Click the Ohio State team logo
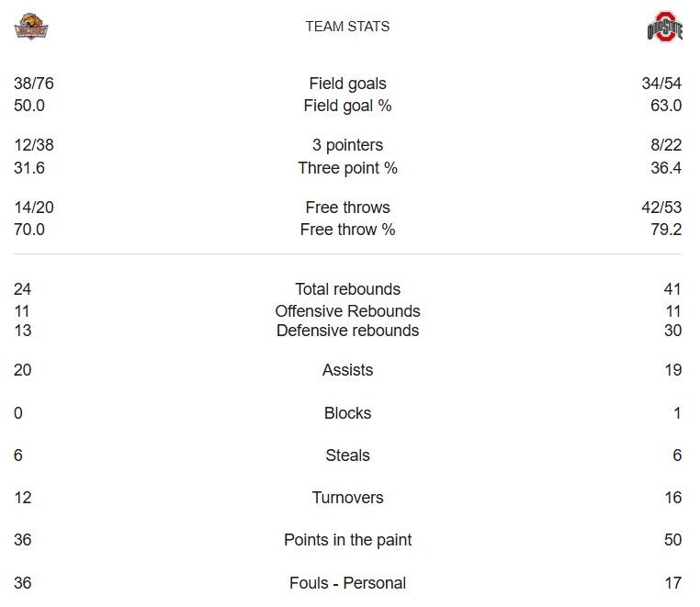Screen dimensions: 700x607 click(664, 28)
